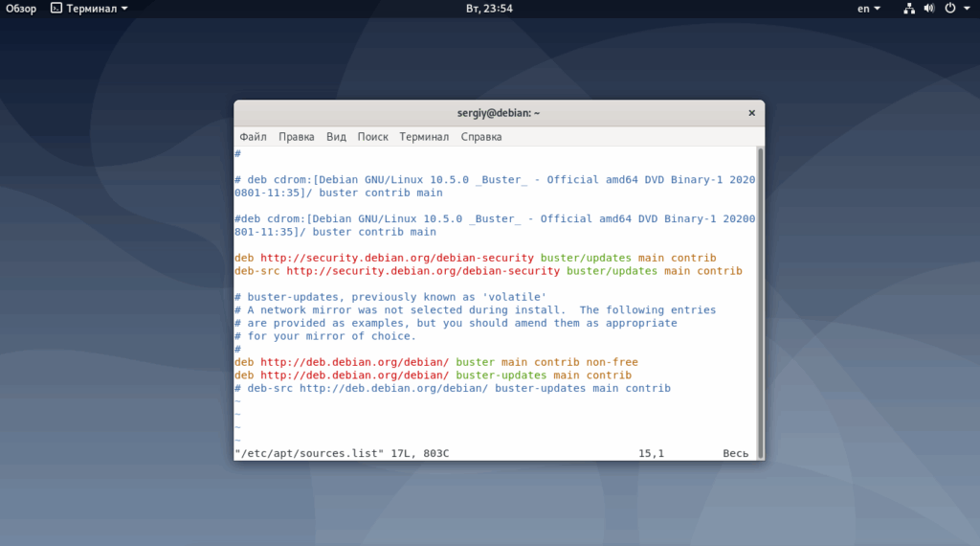Open the Файл menu
The height and width of the screenshot is (546, 980).
[253, 137]
